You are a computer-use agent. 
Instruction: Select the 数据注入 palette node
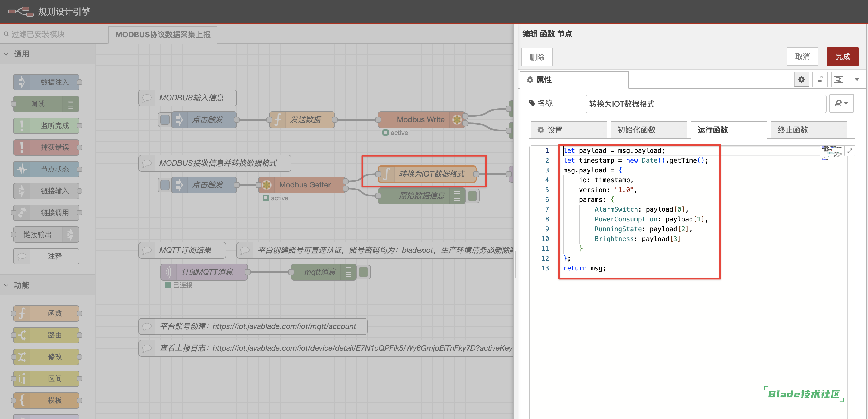tap(47, 82)
